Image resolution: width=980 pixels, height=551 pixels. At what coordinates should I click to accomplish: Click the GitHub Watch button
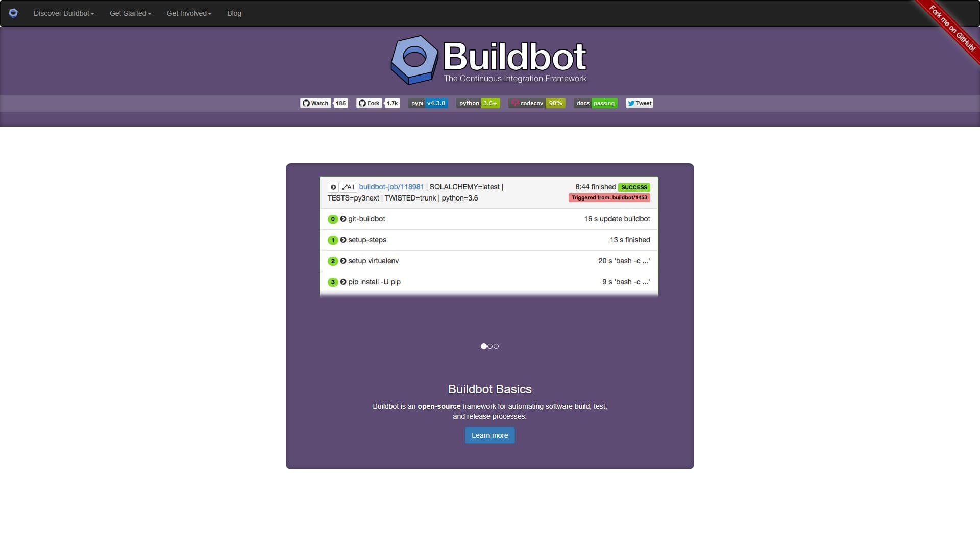(x=315, y=103)
